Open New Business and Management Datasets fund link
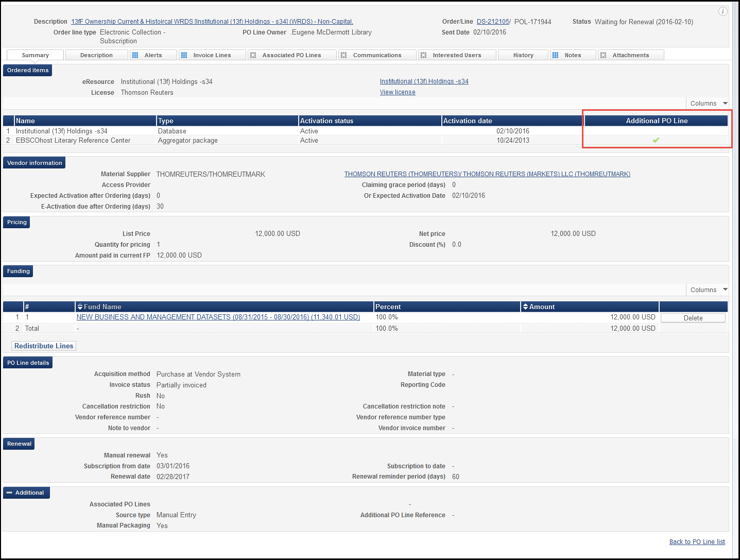Screen dimensions: 740x560 pos(218,317)
